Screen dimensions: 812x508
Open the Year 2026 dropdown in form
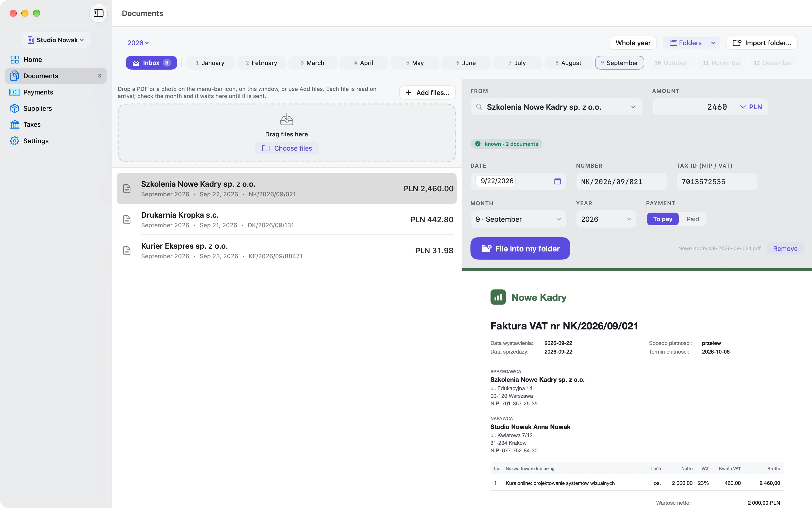click(x=606, y=219)
